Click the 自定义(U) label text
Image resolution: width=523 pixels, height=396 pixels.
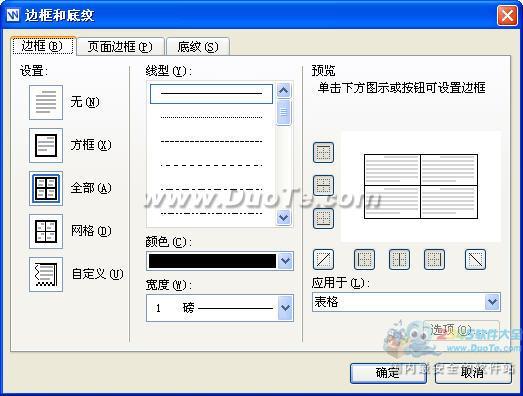tap(97, 274)
